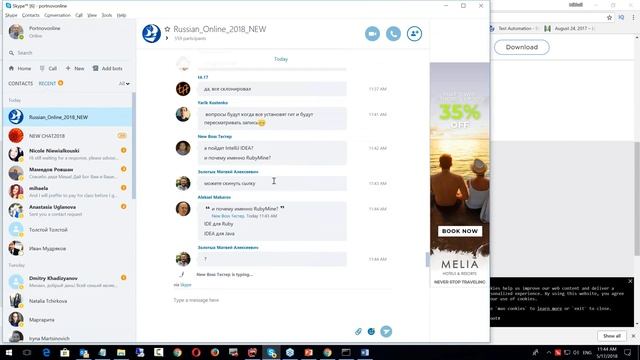Open the NEW CHAT2018 conversation
640x360 pixels.
(x=67, y=136)
